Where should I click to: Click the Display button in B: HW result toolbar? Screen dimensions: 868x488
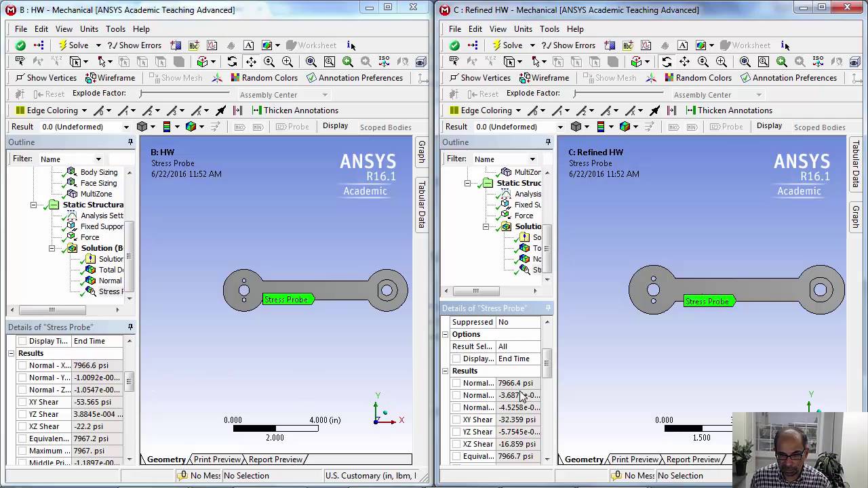pos(335,126)
